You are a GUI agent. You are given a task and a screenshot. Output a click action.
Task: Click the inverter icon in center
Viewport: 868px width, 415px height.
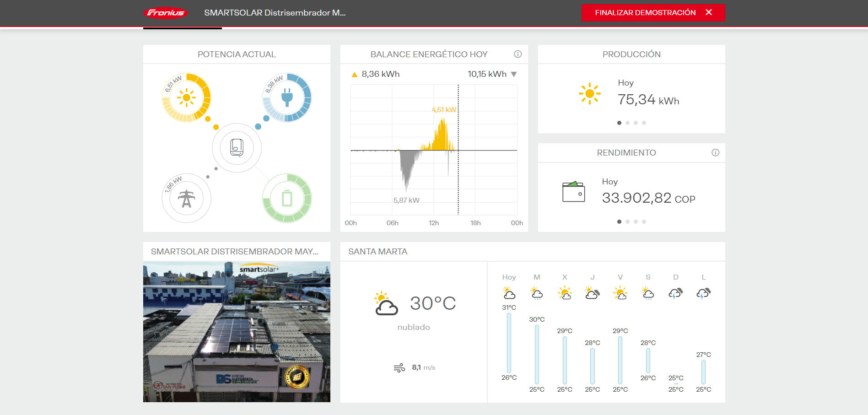coord(237,148)
